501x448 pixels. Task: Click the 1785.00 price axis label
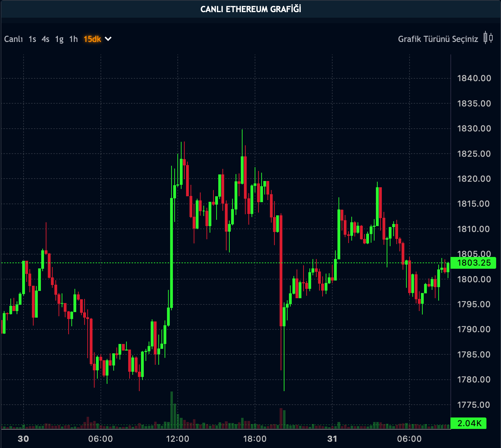coord(474,354)
